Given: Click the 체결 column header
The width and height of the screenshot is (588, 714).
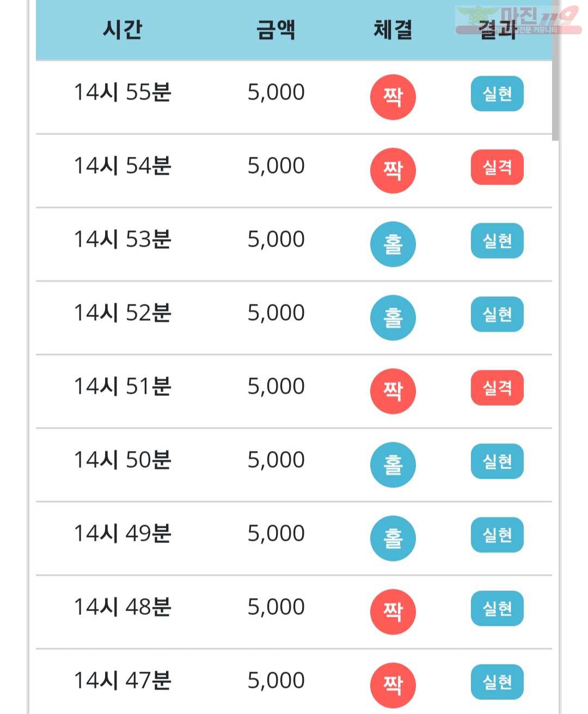Looking at the screenshot, I should [x=393, y=29].
